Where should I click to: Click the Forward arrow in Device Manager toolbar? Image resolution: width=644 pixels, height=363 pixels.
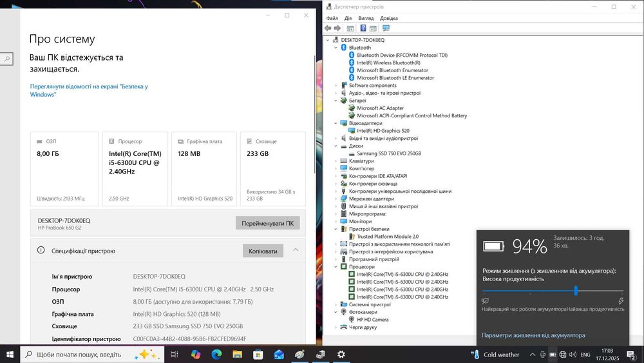coord(337,28)
